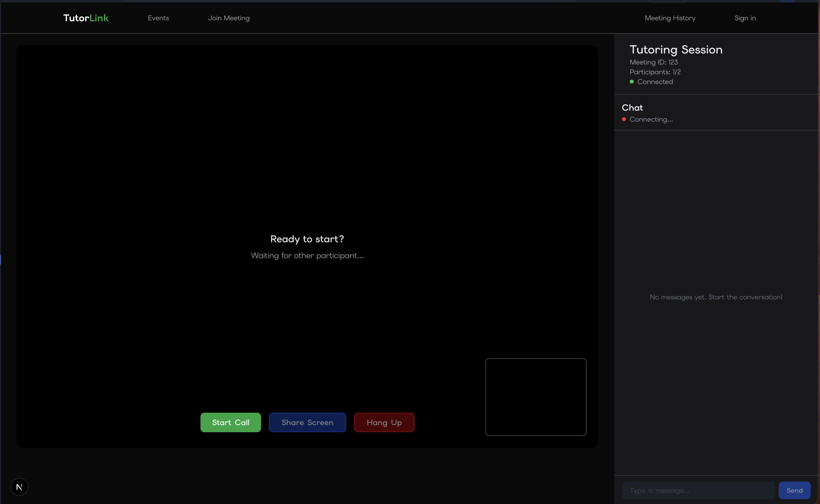Click the Sign in link

tap(745, 18)
